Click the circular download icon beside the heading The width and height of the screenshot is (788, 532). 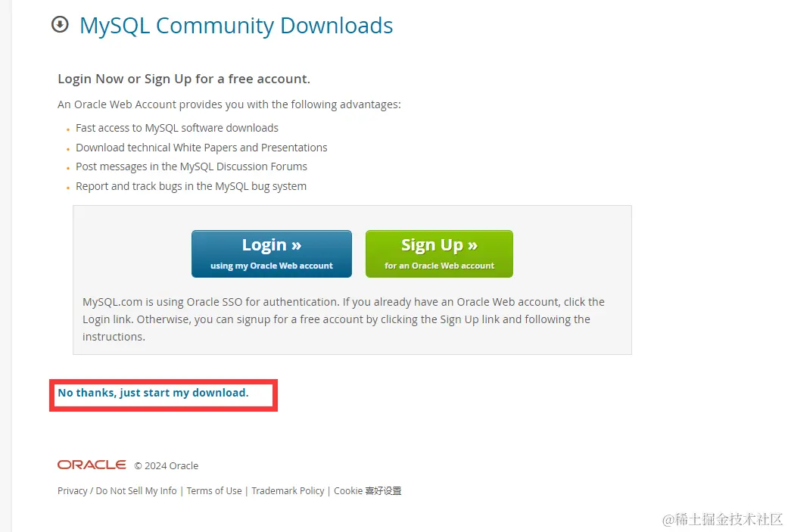60,24
